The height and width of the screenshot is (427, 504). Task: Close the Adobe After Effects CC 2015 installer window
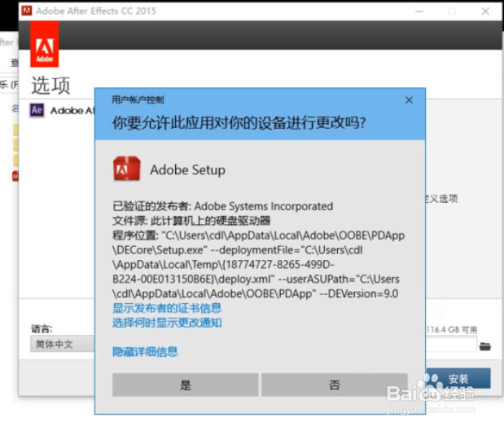[485, 11]
